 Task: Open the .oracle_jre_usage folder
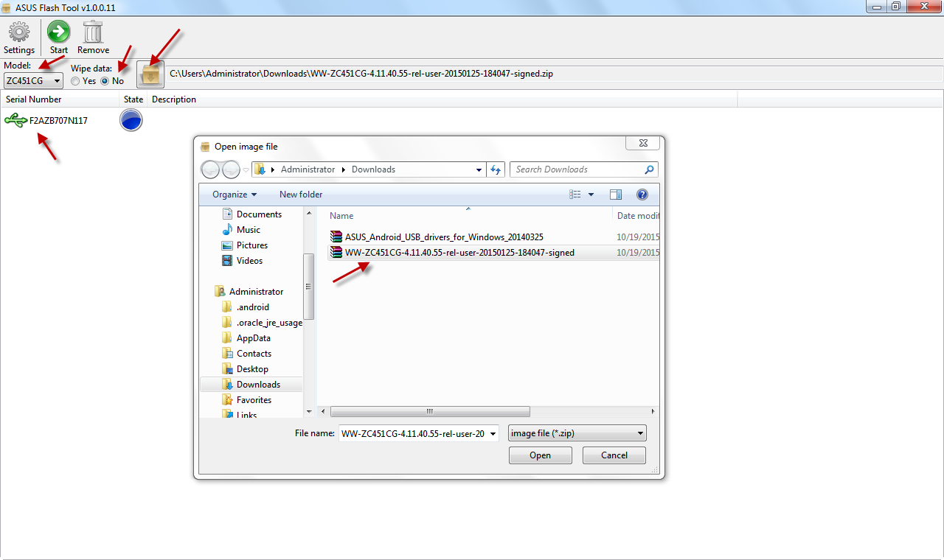pyautogui.click(x=263, y=323)
